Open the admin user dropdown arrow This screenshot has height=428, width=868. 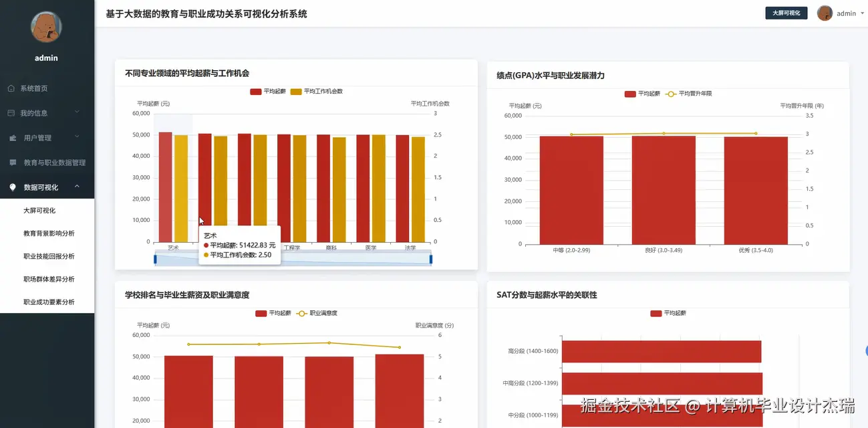[862, 13]
